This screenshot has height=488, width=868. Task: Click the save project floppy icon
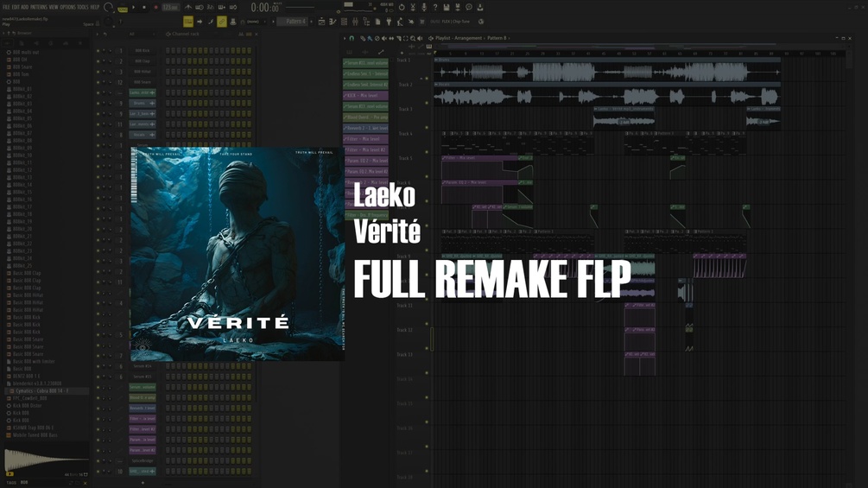coord(447,7)
